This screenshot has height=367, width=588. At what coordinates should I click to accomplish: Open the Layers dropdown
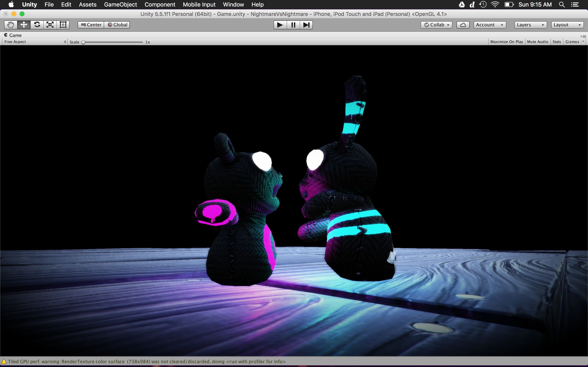pyautogui.click(x=530, y=25)
